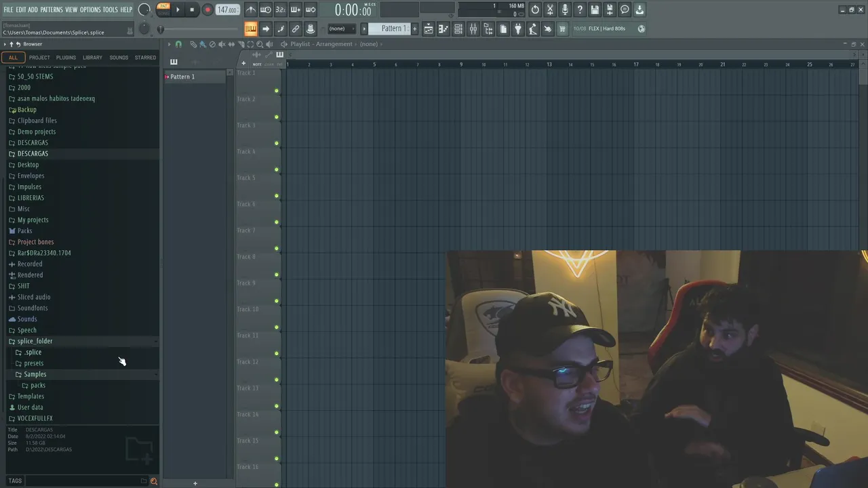Select the playlist Mute tool icon
The image size is (868, 488).
click(x=222, y=44)
